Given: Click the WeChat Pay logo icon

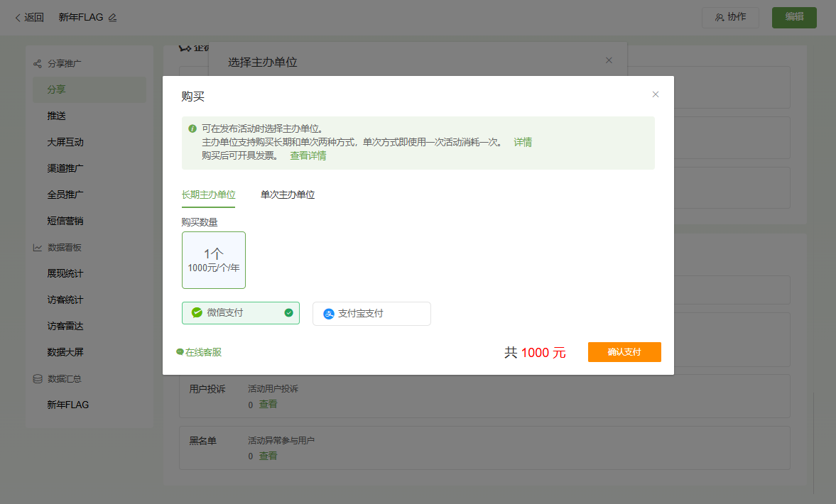Looking at the screenshot, I should tap(197, 313).
